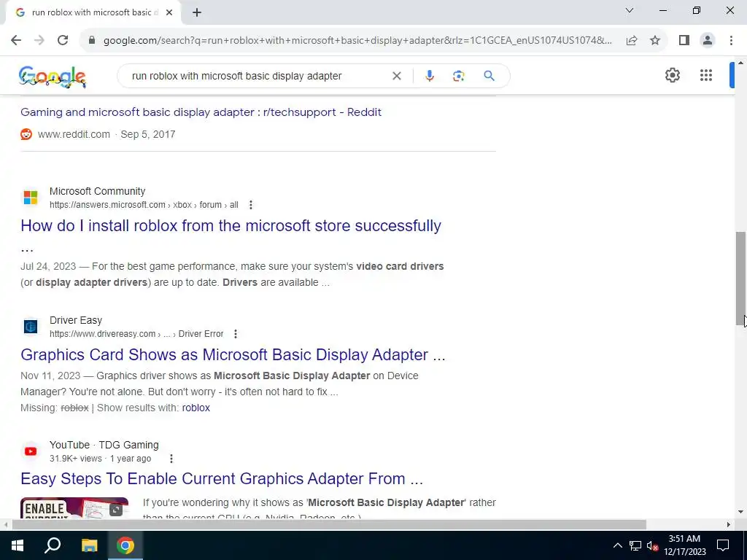Open File Explorer from taskbar
Screen dimensions: 747x560
coord(89,545)
